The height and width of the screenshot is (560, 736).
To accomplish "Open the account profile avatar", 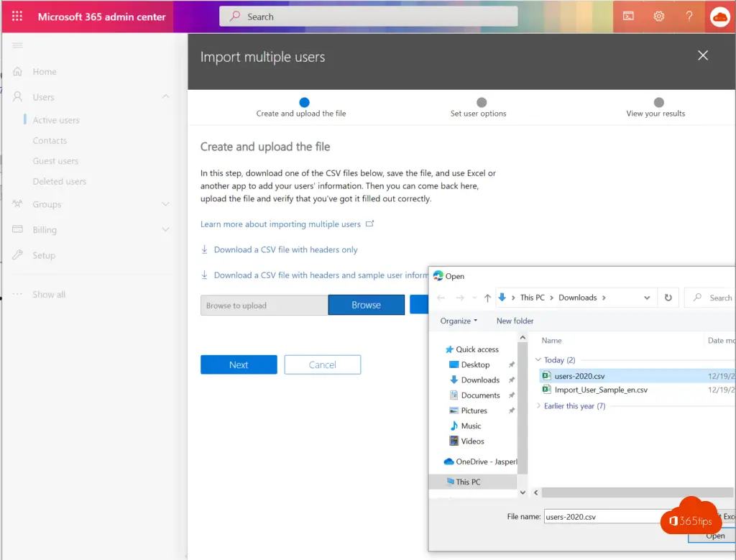I will pyautogui.click(x=719, y=17).
